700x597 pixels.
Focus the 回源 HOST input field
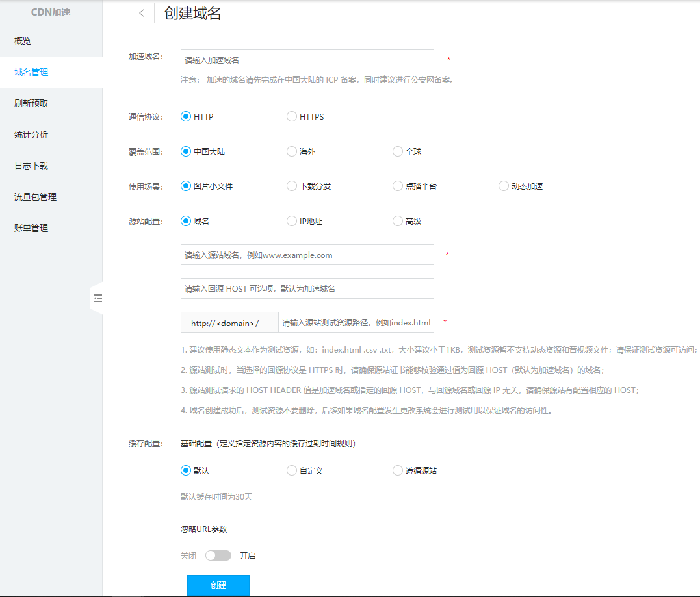[x=307, y=288]
